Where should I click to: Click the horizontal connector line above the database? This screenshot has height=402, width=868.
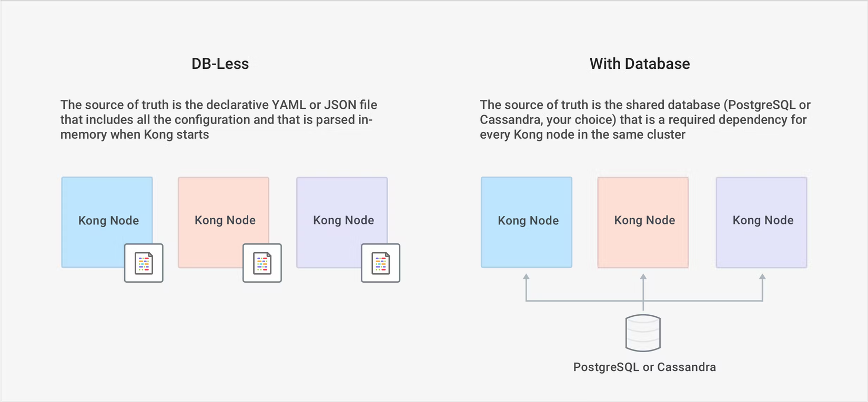584,301
